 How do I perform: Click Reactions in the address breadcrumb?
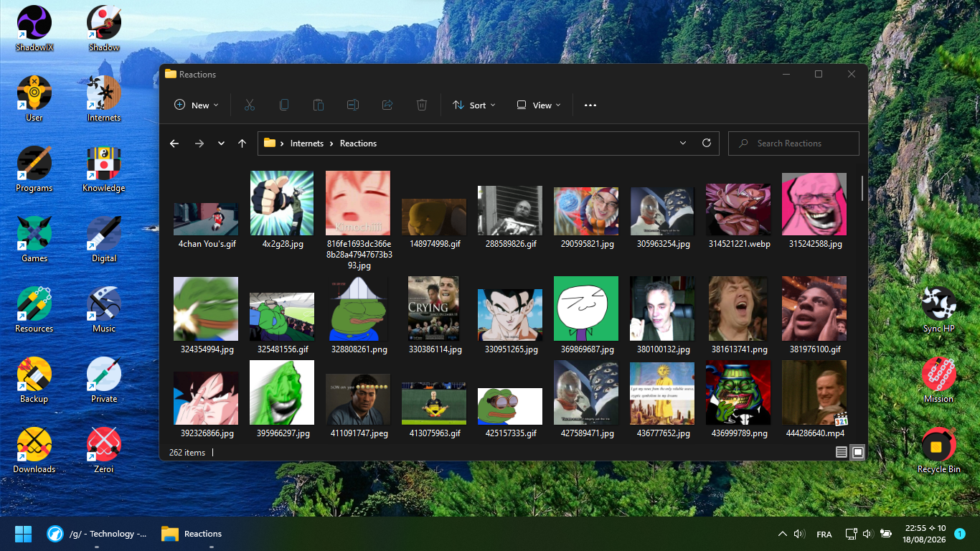358,143
